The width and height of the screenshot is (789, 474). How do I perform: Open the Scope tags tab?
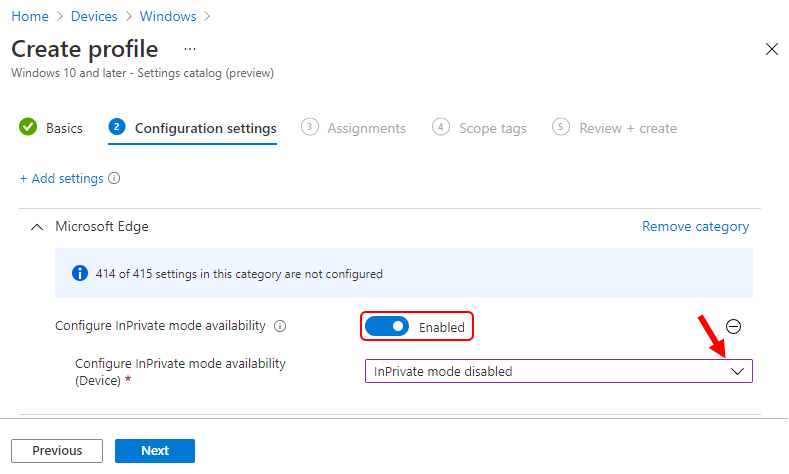(x=479, y=128)
